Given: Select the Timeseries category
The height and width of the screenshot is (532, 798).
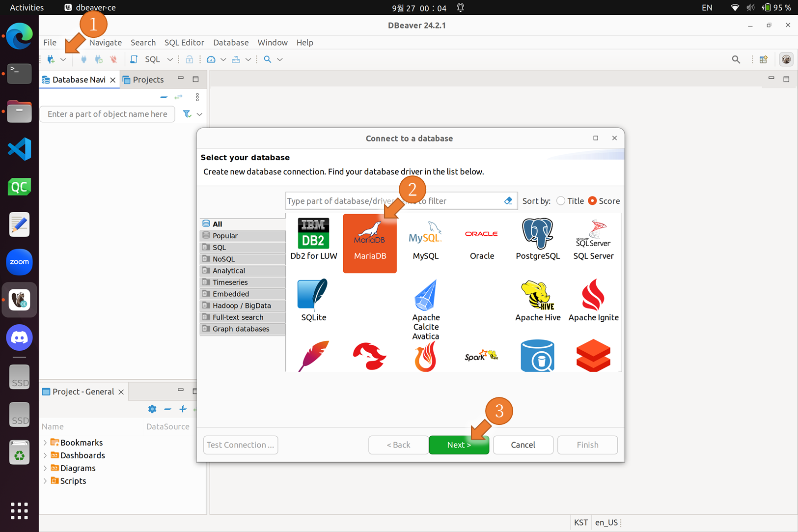Looking at the screenshot, I should pos(243,282).
